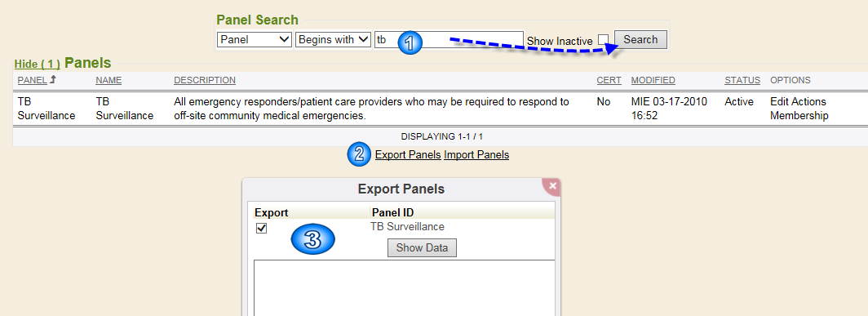Sort table by MODIFIED column header
Screen dimensions: 868x316
(x=653, y=80)
